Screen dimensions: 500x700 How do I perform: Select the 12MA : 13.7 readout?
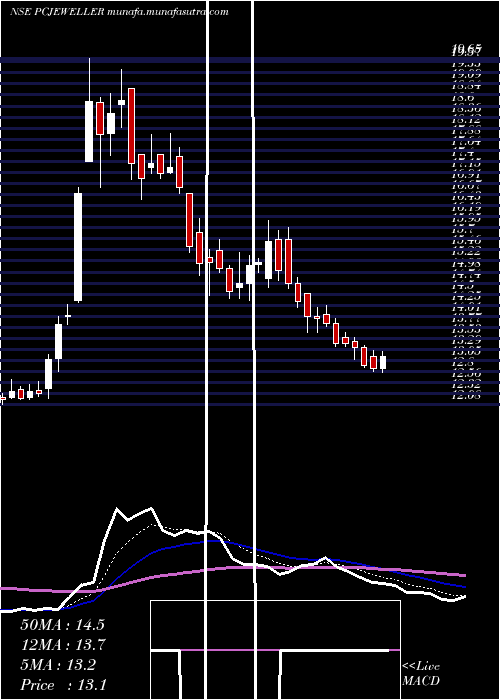pos(62,645)
